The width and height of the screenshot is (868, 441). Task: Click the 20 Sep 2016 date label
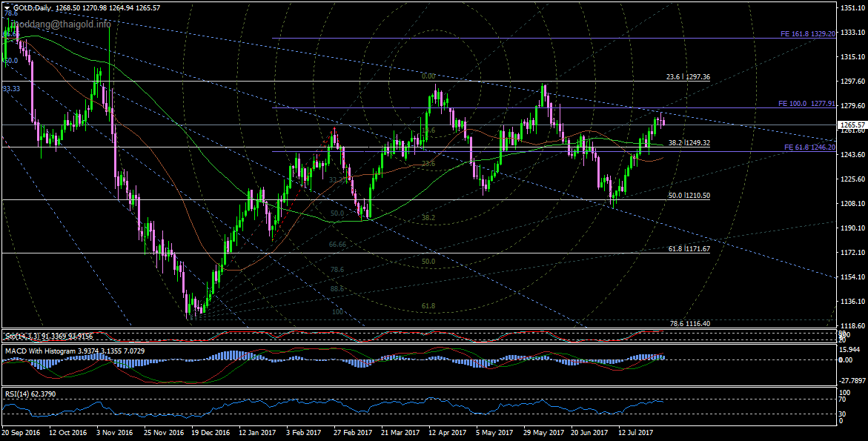click(21, 432)
